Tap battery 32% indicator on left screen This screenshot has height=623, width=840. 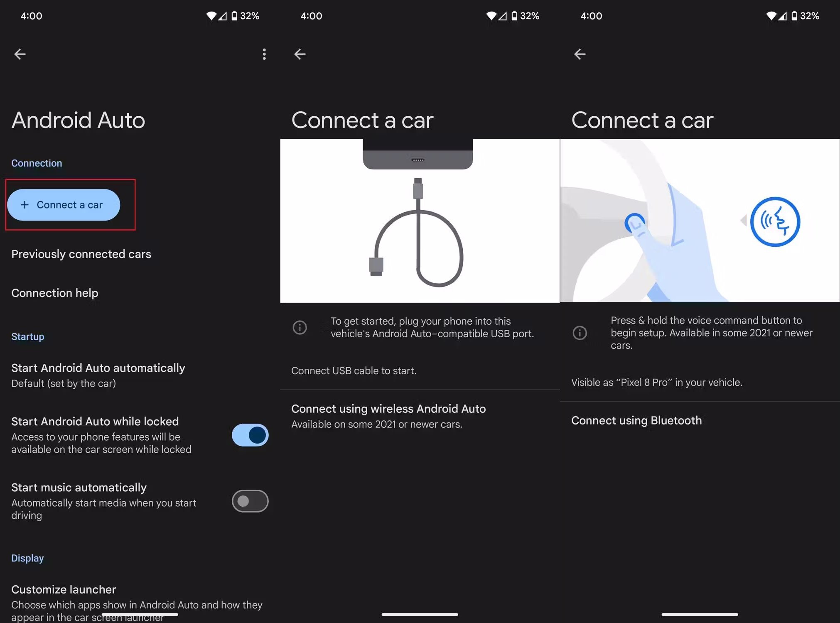tap(245, 16)
